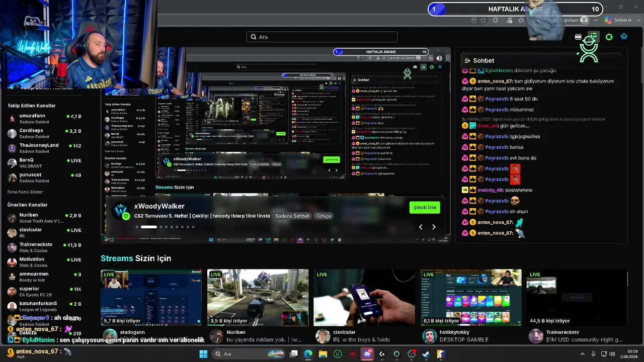The image size is (644, 362).
Task: Click the white badge icon in site header
Action: coord(578,37)
